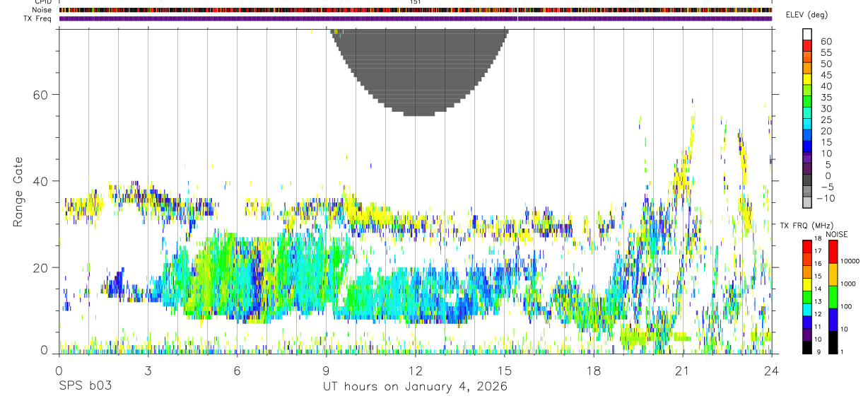Pick the yellow swatch between TX FRQ 15 and 14
Viewport: 868px width, 401px height.
pyautogui.click(x=807, y=284)
